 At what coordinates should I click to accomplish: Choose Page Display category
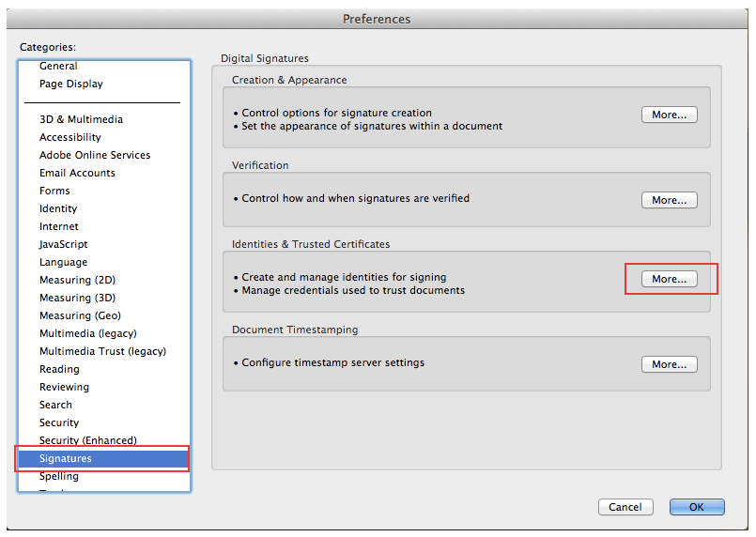(x=71, y=84)
